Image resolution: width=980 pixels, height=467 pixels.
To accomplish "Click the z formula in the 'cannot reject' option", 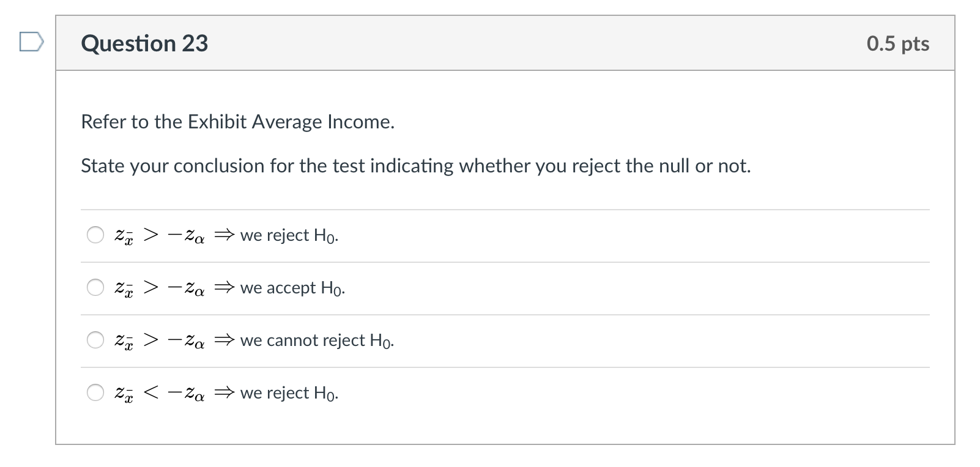I will click(160, 340).
